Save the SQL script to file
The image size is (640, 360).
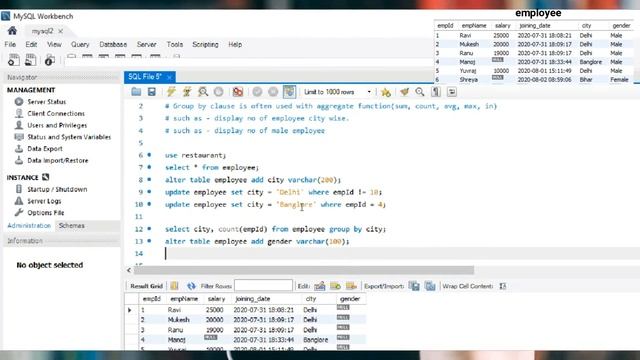(x=152, y=92)
